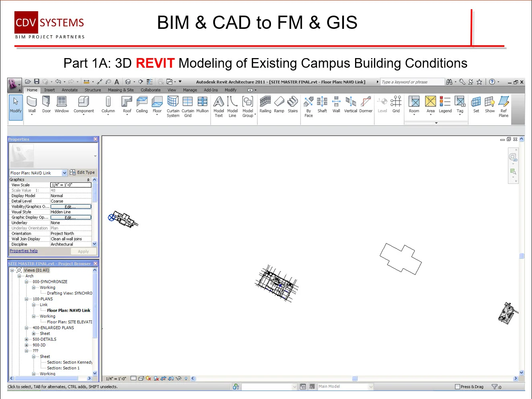
Task: Collapse the Views (01 All) tree node
Action: (12, 270)
